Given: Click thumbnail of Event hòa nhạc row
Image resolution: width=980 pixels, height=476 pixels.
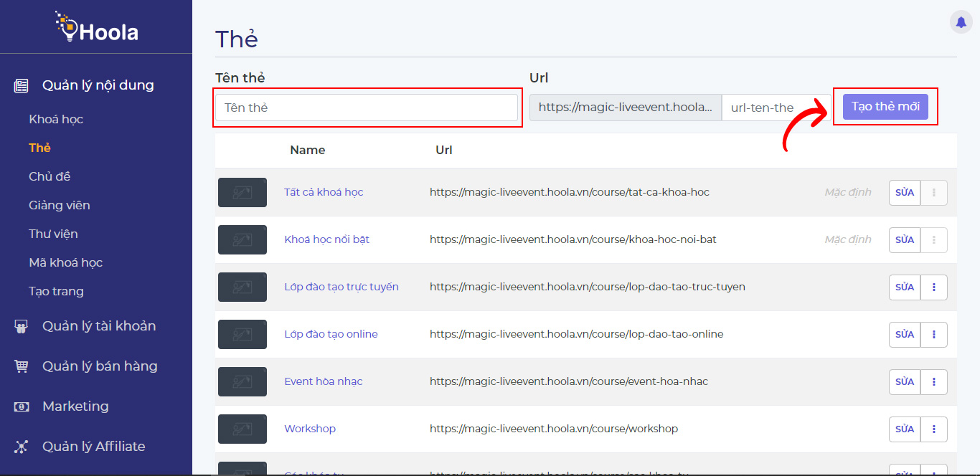Looking at the screenshot, I should [x=242, y=382].
